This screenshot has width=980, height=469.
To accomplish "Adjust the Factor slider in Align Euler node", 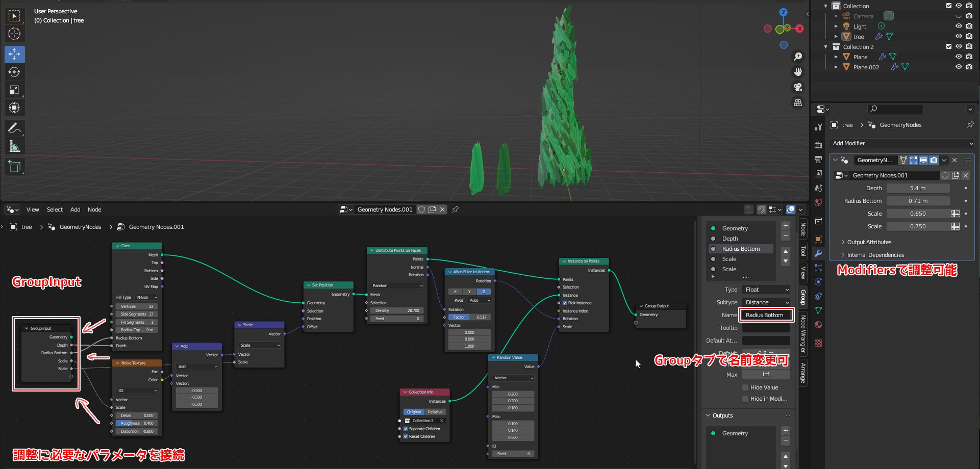I will [469, 317].
